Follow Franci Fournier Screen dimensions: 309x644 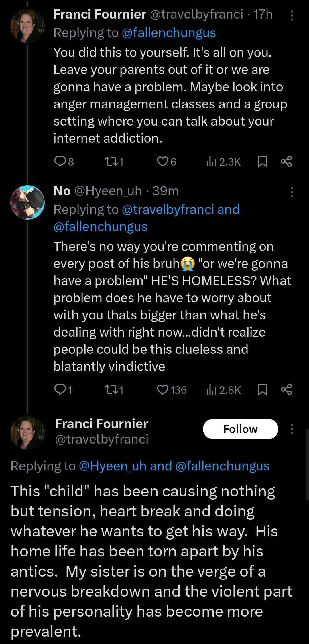tap(241, 429)
